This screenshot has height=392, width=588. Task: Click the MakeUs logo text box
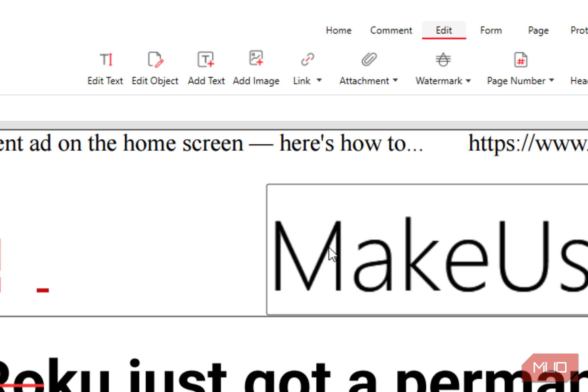pyautogui.click(x=427, y=249)
